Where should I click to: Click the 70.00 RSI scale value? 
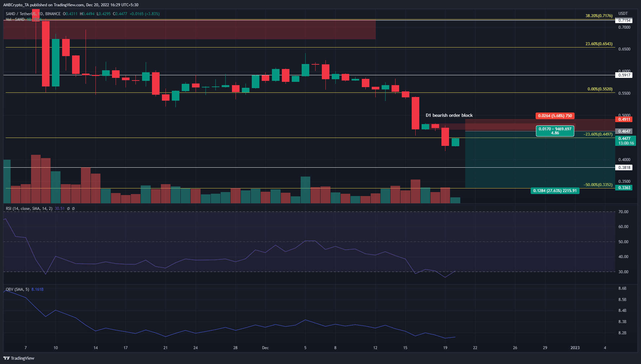click(x=623, y=212)
